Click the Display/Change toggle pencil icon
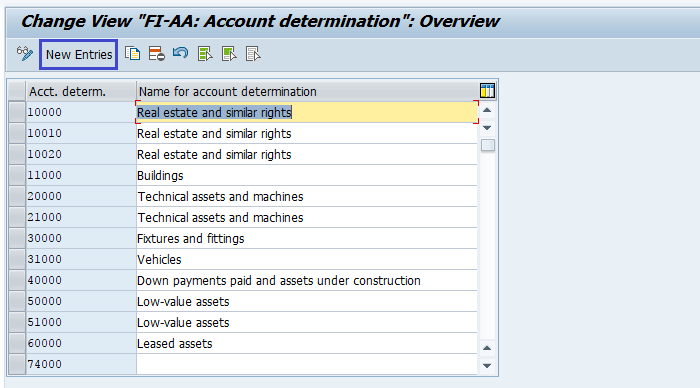This screenshot has width=700, height=388. tap(25, 54)
